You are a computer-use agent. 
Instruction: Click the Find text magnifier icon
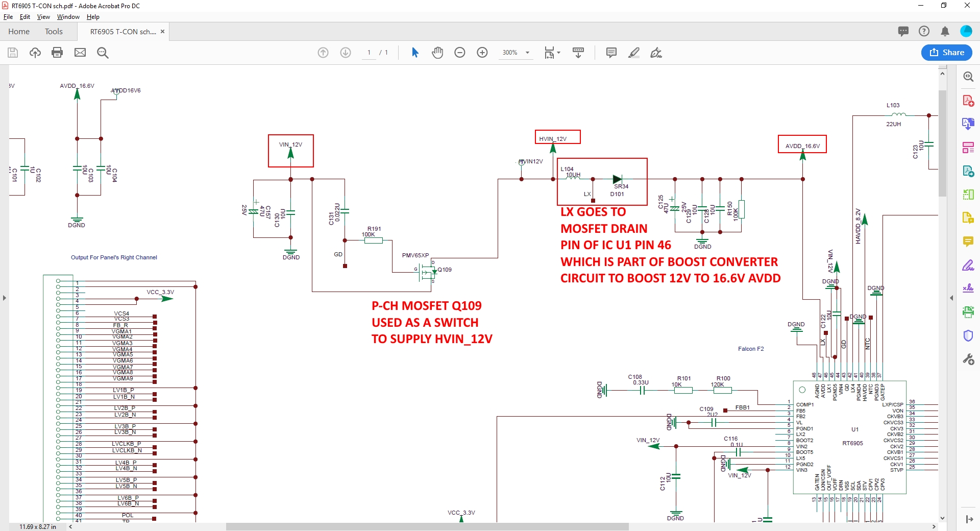103,53
